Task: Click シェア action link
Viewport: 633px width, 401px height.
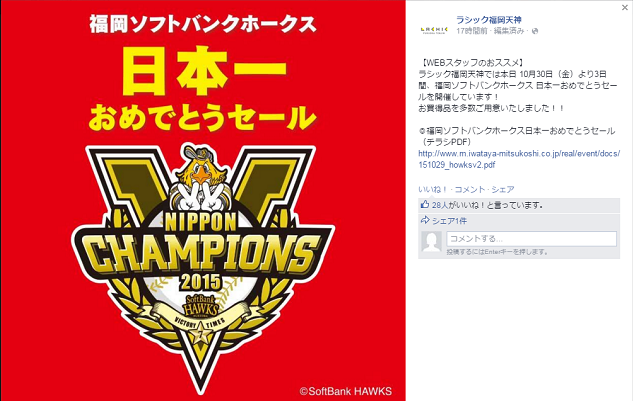Action: pyautogui.click(x=503, y=189)
